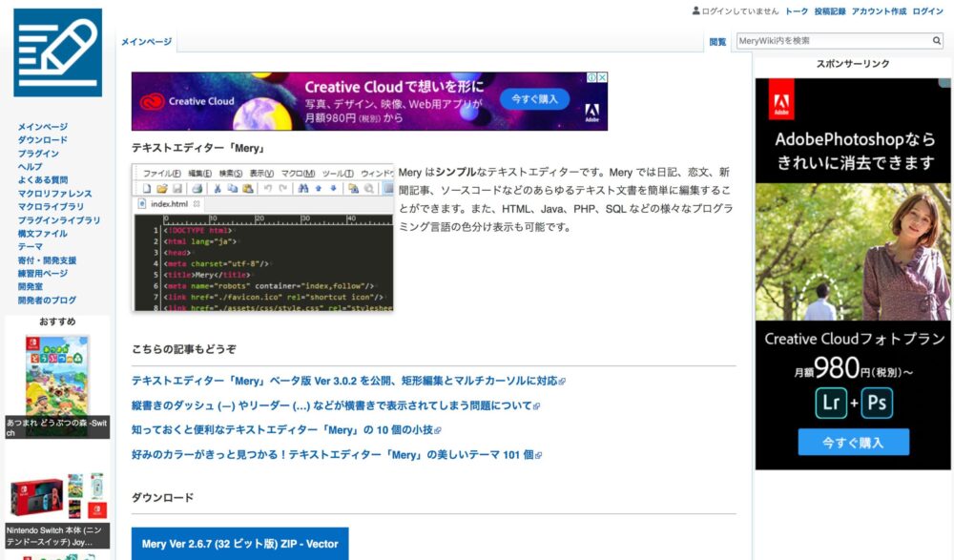Click 今すぐ購入 in the sidebar Adobe ad
The height and width of the screenshot is (560, 954).
tap(853, 443)
